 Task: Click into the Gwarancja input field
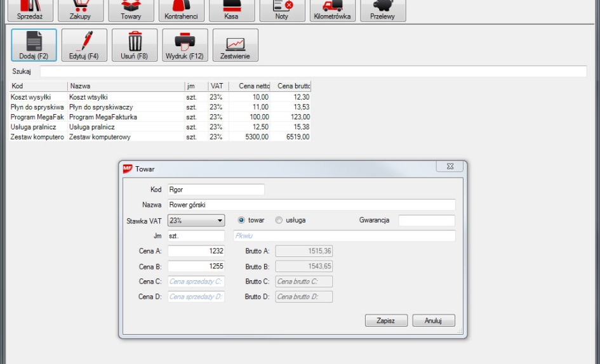(427, 221)
